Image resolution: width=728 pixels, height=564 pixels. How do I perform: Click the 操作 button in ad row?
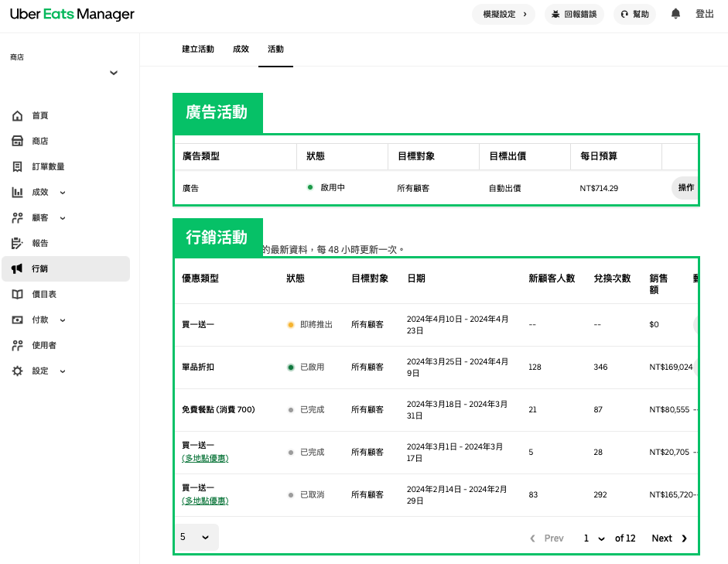(x=685, y=187)
